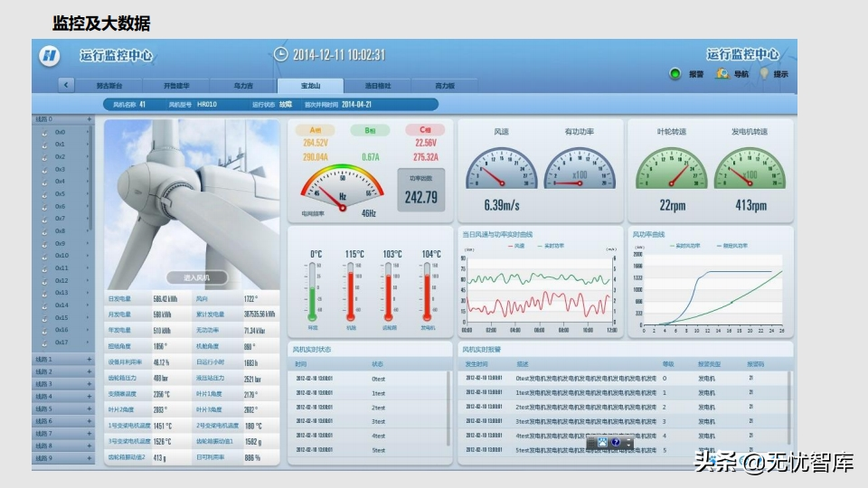
Task: Click the turbine icon beside 0x7
Action: pyautogui.click(x=44, y=219)
